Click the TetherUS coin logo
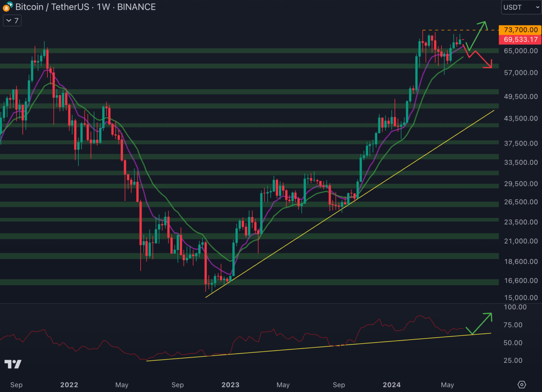542x392 pixels. pos(10,4)
